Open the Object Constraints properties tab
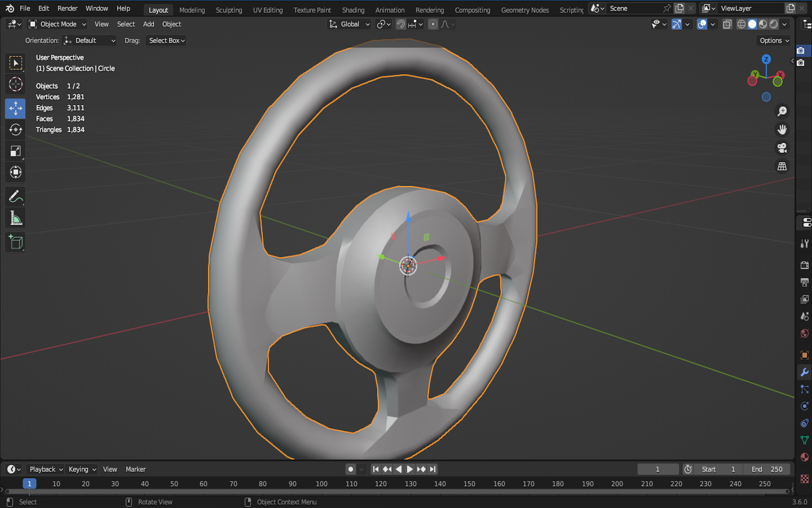The height and width of the screenshot is (508, 812). pos(805,423)
